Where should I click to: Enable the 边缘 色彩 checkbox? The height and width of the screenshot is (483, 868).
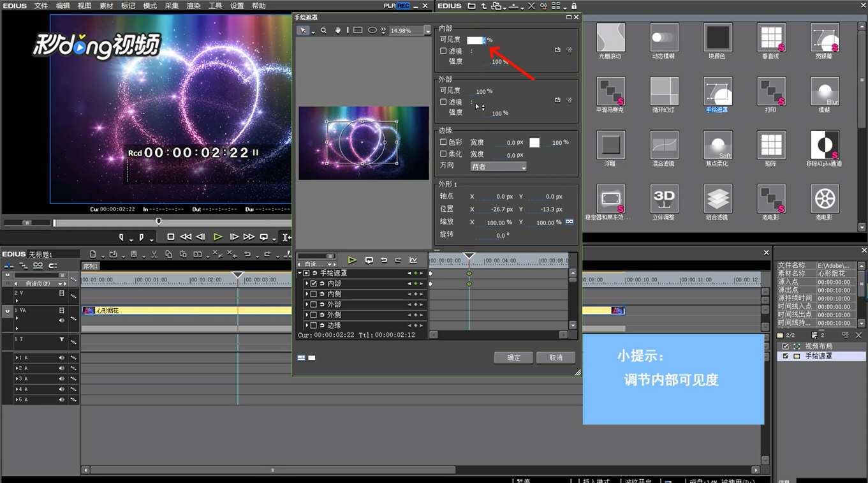point(443,142)
